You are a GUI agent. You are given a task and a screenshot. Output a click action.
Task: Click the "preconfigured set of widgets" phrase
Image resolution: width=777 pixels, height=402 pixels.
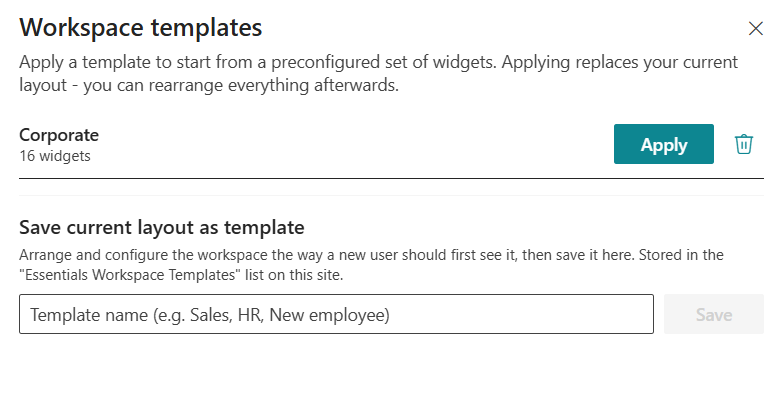point(384,62)
